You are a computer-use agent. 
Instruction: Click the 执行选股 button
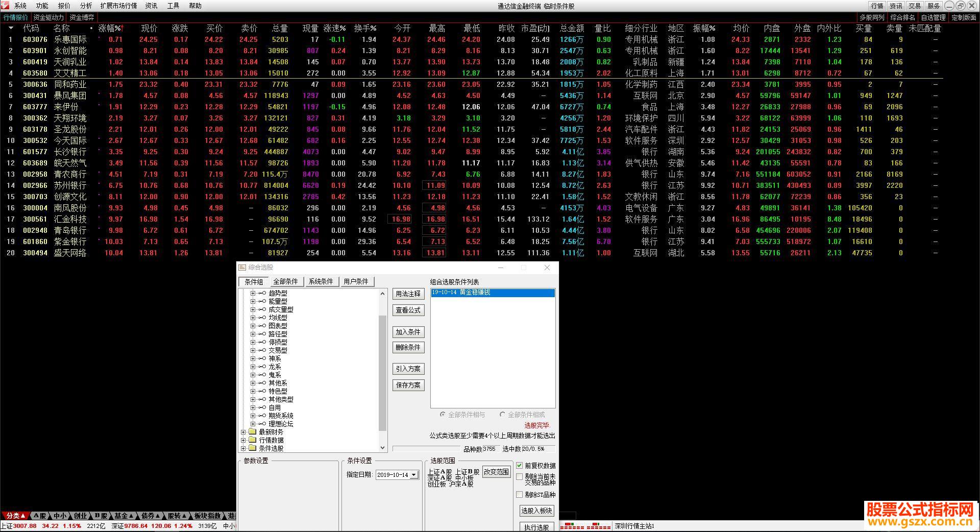pyautogui.click(x=537, y=527)
